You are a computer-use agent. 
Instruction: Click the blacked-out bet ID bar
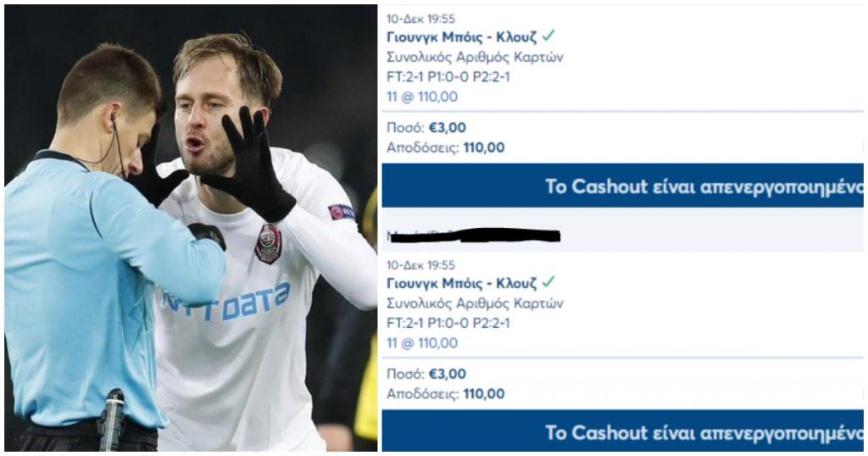coord(475,236)
